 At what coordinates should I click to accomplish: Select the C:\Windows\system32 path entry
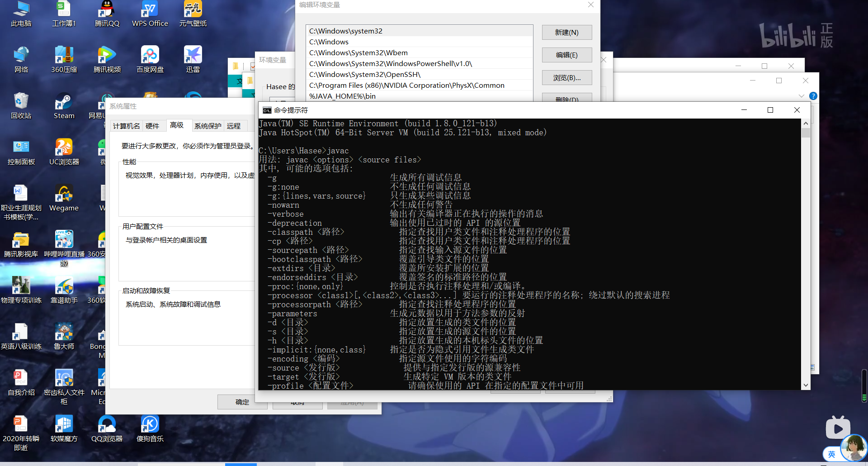pyautogui.click(x=420, y=31)
